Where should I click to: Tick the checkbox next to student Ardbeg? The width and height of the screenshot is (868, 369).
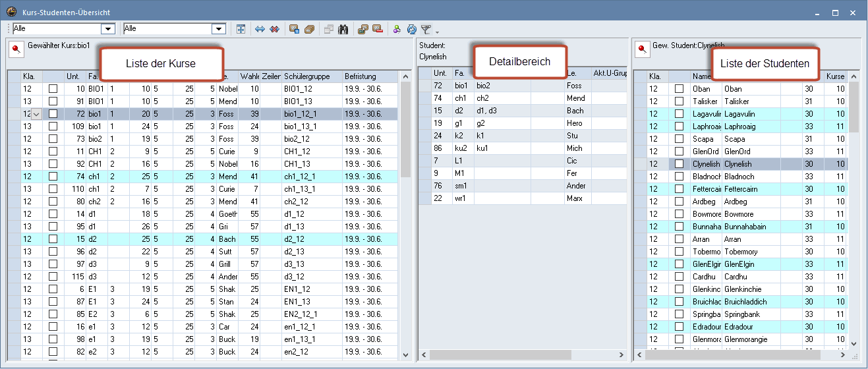point(680,201)
